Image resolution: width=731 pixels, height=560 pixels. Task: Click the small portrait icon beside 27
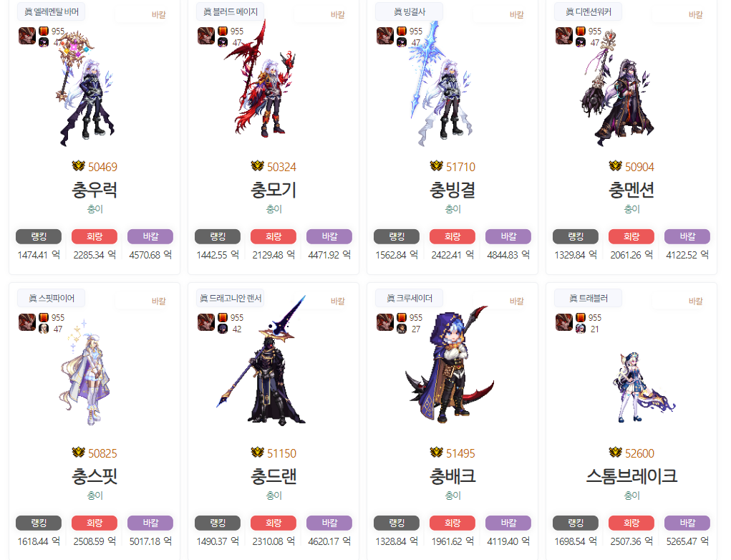pos(402,329)
